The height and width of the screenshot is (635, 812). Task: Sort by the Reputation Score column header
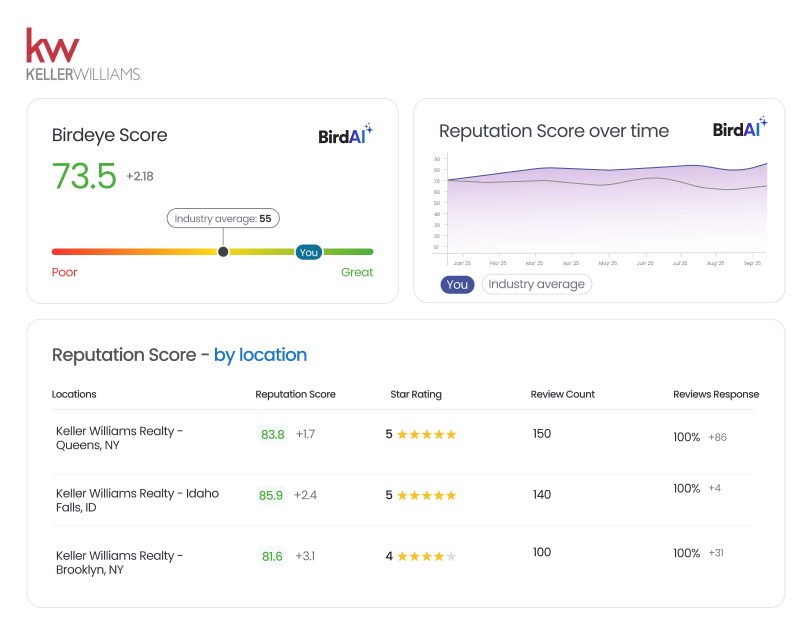click(x=295, y=394)
